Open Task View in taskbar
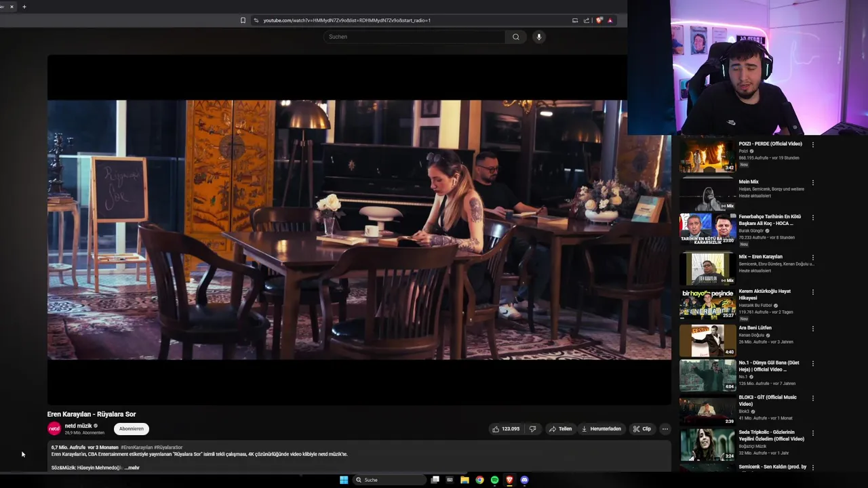Screen dimensions: 868x488 point(435,480)
